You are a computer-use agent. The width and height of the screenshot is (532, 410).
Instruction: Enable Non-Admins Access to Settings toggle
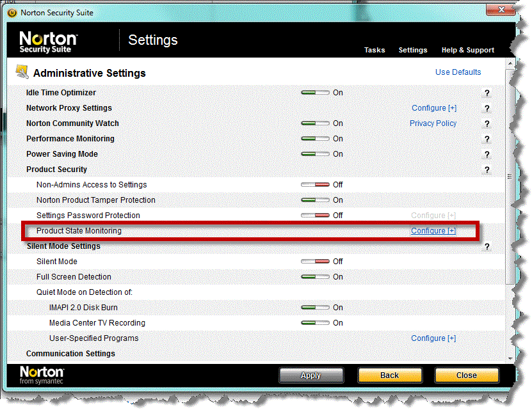(315, 185)
